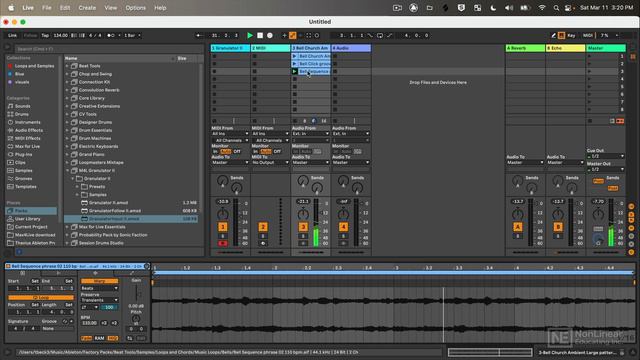The height and width of the screenshot is (360, 640).
Task: Adjust the clip Gain slider
Action: tap(136, 293)
